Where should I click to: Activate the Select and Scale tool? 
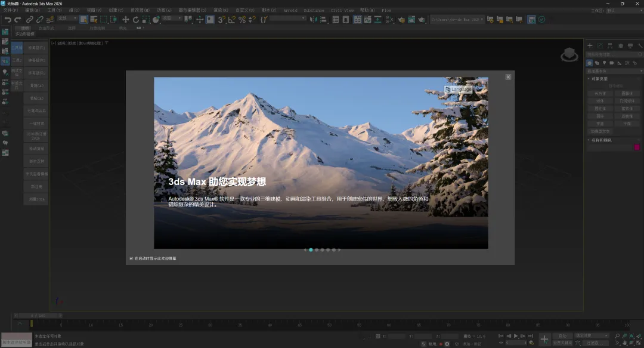pyautogui.click(x=146, y=19)
